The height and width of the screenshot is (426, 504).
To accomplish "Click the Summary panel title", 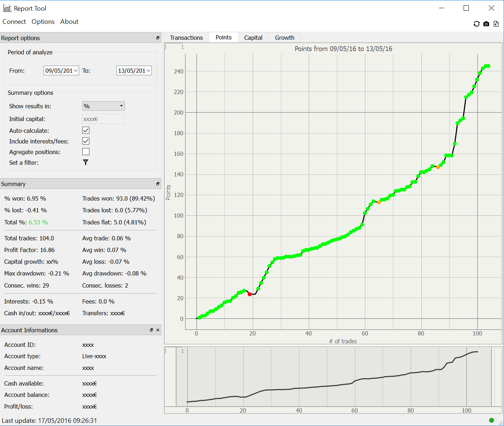I will (13, 184).
